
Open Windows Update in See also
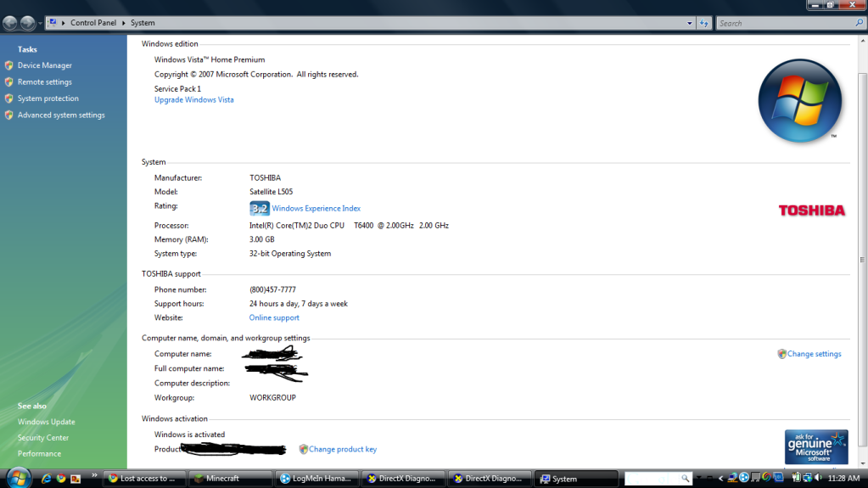point(46,422)
